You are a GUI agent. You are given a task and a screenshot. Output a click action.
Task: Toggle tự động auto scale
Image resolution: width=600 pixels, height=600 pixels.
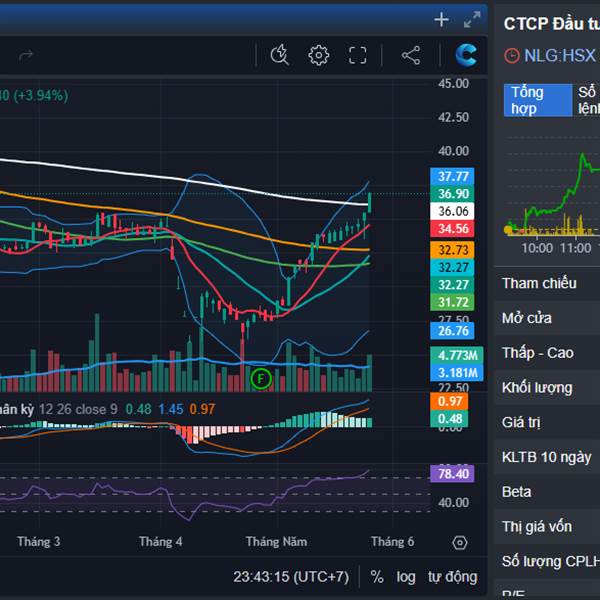(x=452, y=576)
